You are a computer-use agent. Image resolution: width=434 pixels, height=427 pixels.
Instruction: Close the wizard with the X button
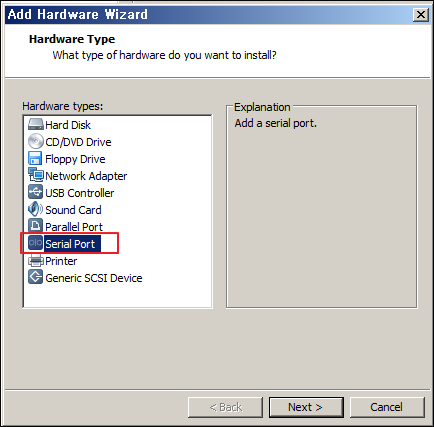pos(421,15)
